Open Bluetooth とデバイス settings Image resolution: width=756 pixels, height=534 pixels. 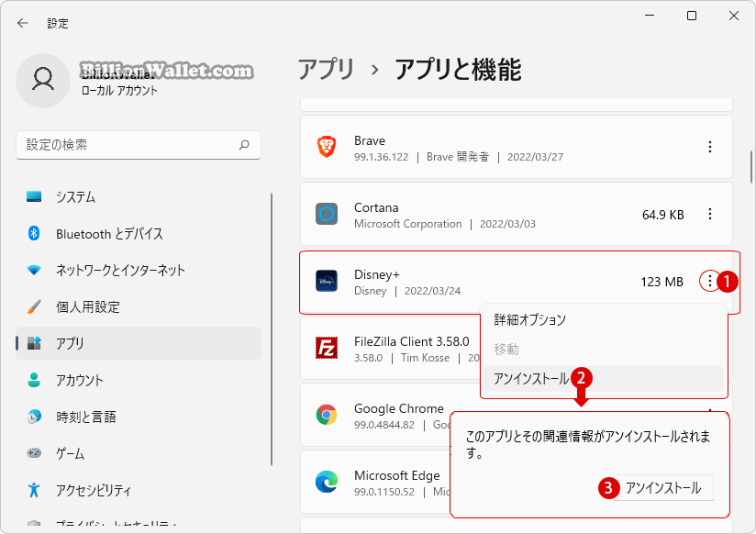pyautogui.click(x=139, y=233)
